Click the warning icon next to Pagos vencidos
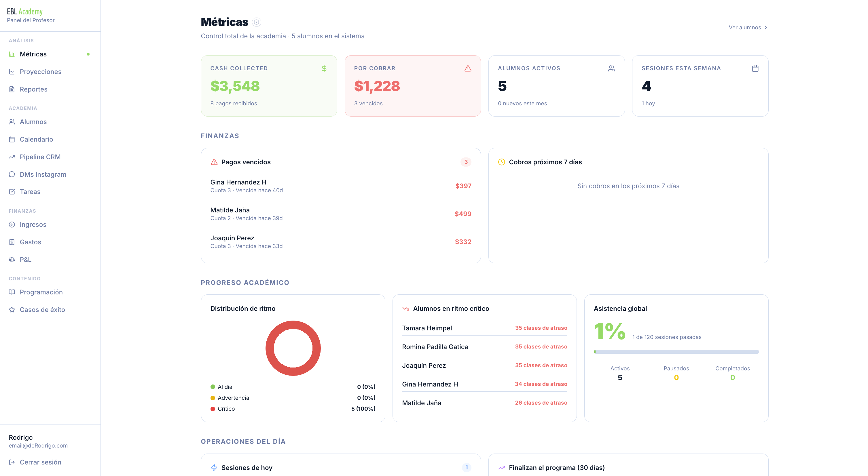868x476 pixels. click(214, 162)
